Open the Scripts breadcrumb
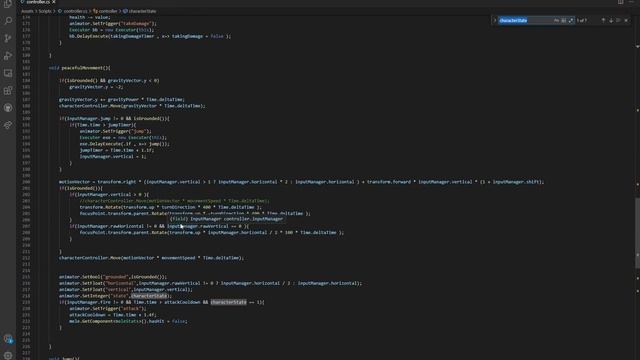 point(45,11)
